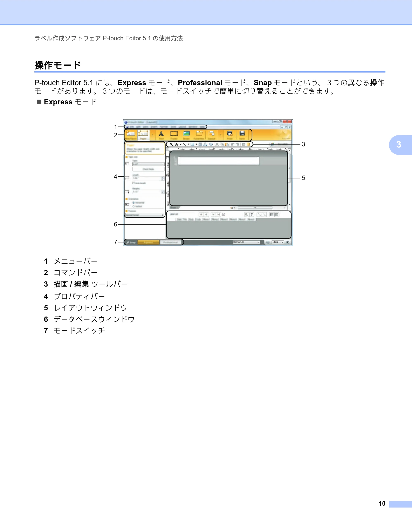Open the Edit menu

tap(138, 127)
